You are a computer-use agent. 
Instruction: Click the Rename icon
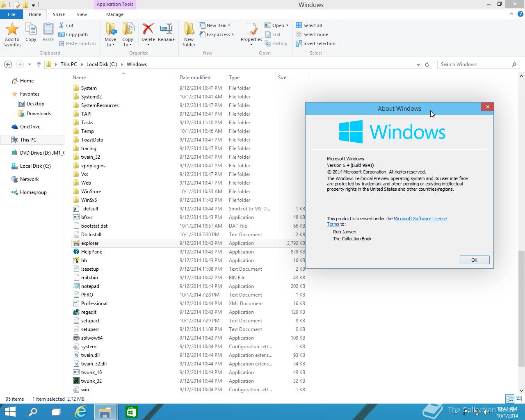(x=166, y=29)
